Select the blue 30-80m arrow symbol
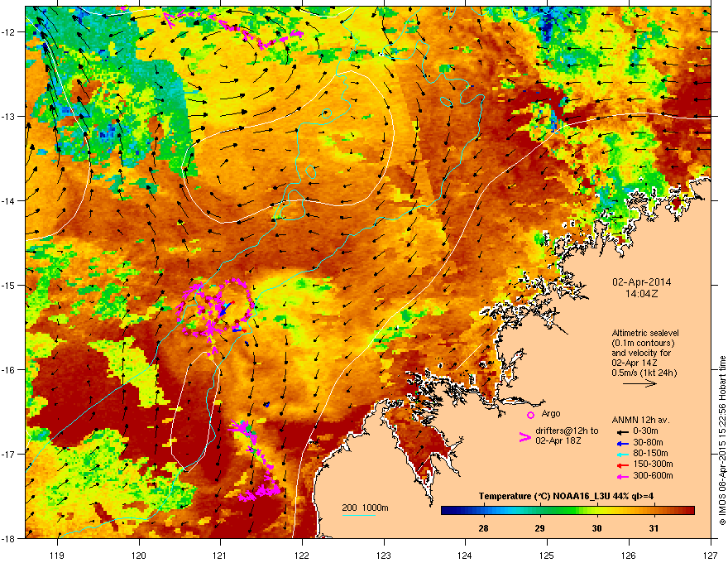Screen dimensions: 728x563 click(622, 443)
